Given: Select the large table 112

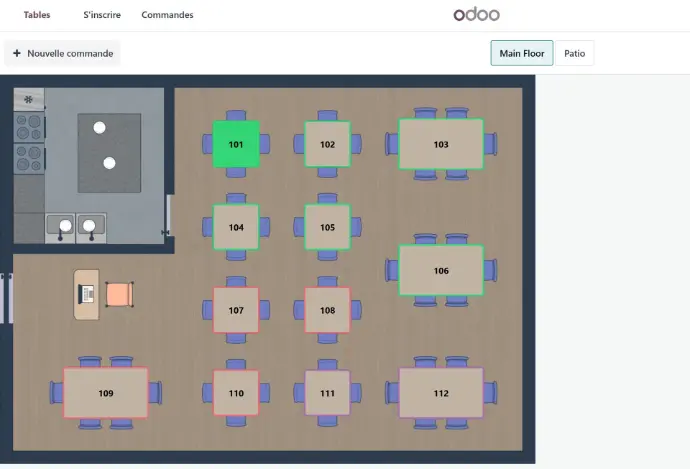Looking at the screenshot, I should [x=441, y=393].
